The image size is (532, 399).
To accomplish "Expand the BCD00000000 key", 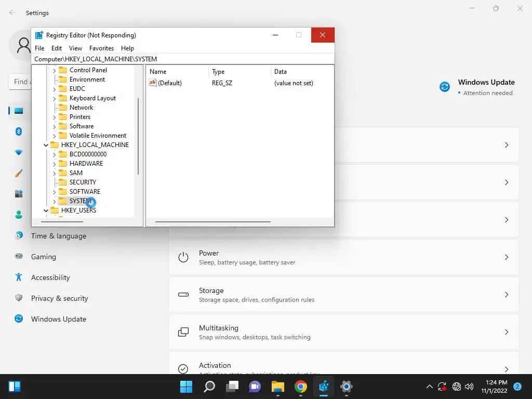I will (54, 155).
